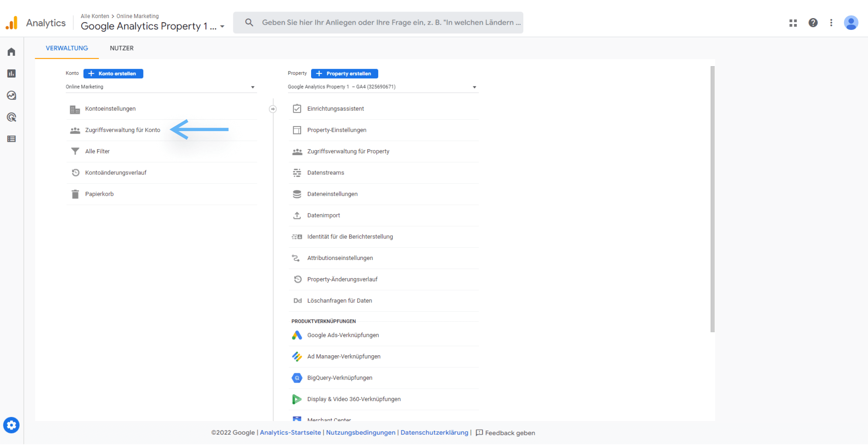Open the Configure list sidebar icon
Screen dimensions: 868x445
[x=11, y=139]
